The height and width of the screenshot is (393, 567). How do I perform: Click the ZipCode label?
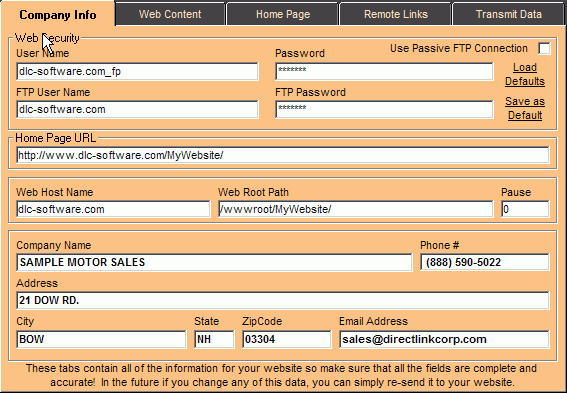point(262,321)
